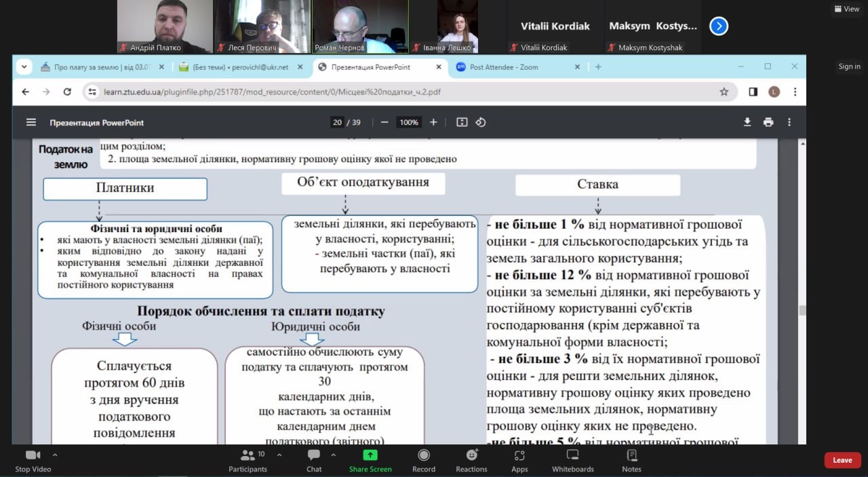Start recording with the Record button
This screenshot has height=477, width=868.
tap(424, 459)
